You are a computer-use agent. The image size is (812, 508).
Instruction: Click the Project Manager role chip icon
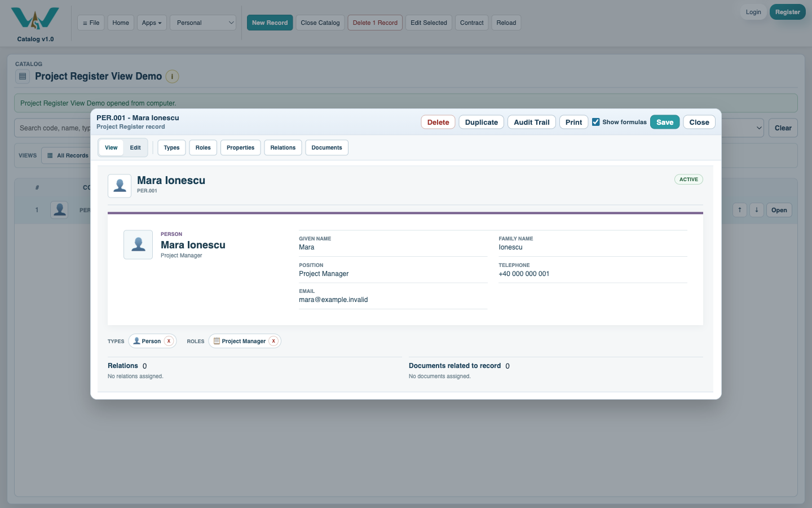point(217,341)
